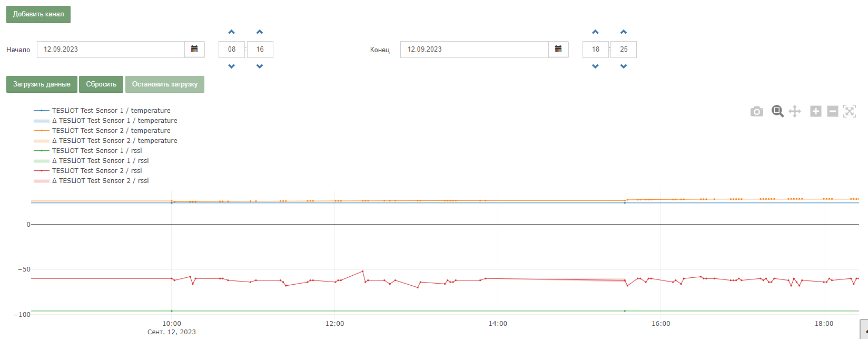Image resolution: width=868 pixels, height=339 pixels.
Task: Increase the start minute value
Action: tap(260, 32)
